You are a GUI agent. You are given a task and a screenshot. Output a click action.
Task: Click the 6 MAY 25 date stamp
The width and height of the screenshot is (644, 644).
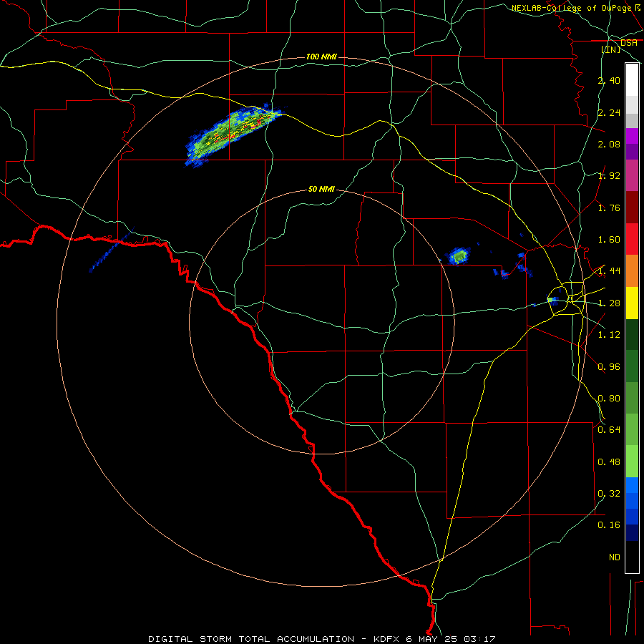pyautogui.click(x=433, y=639)
